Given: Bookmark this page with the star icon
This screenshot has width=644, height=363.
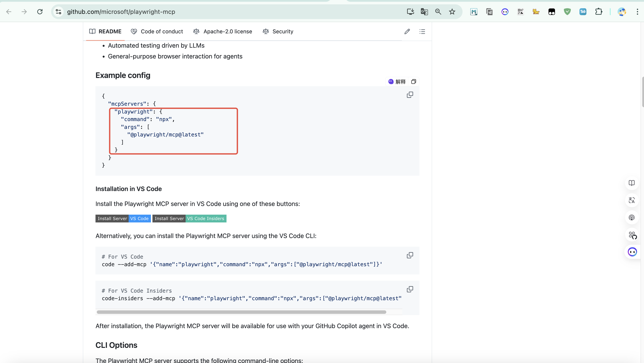Looking at the screenshot, I should point(452,12).
